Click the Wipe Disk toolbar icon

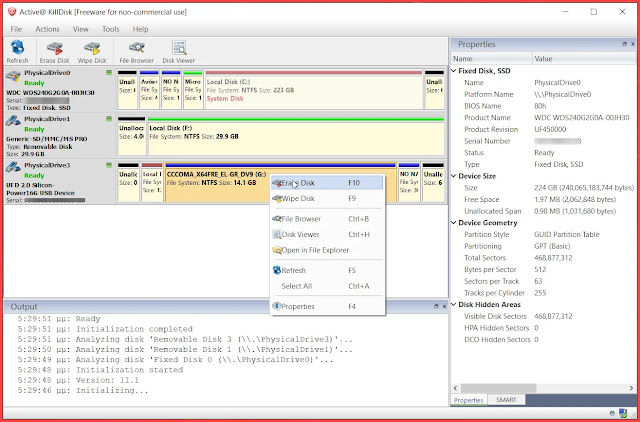pos(92,51)
